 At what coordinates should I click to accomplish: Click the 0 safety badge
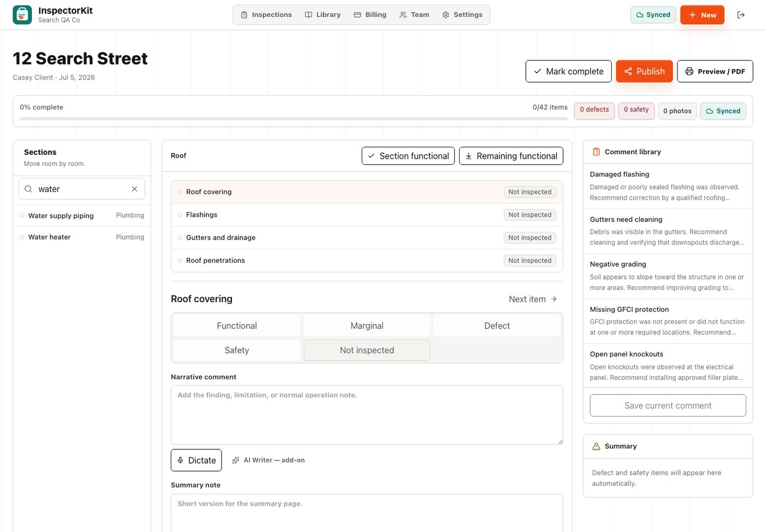tap(636, 111)
